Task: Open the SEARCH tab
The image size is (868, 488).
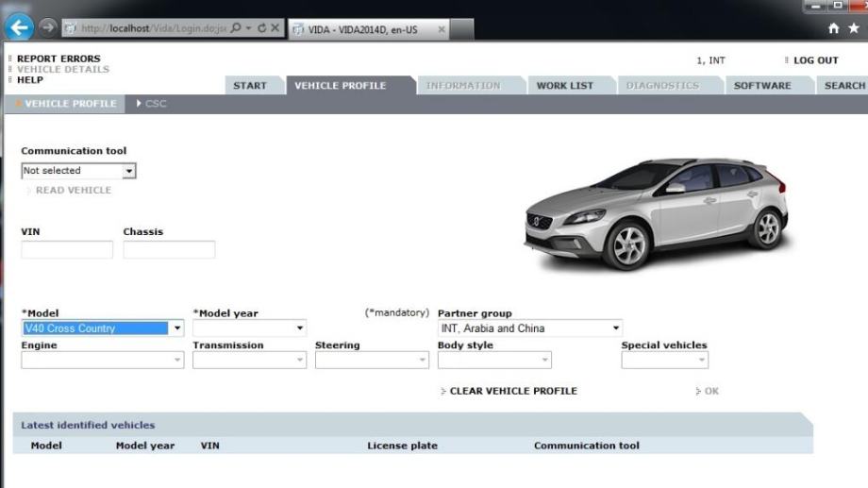Action: point(844,85)
